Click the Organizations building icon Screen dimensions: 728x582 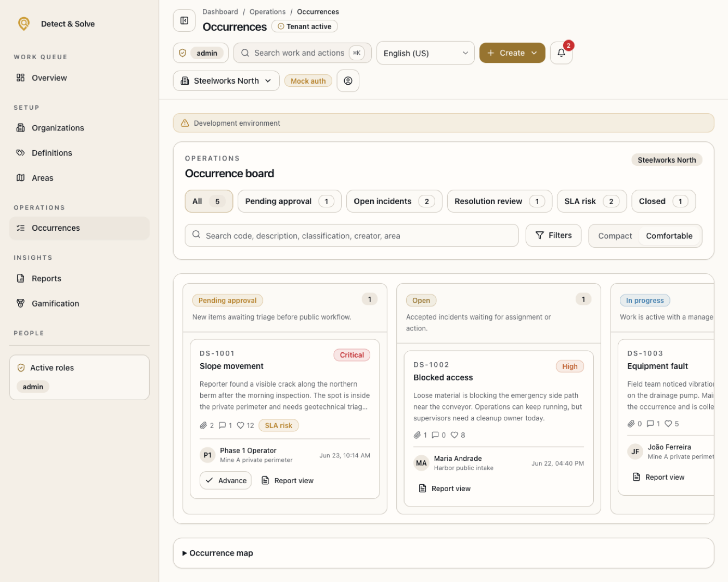[20, 128]
